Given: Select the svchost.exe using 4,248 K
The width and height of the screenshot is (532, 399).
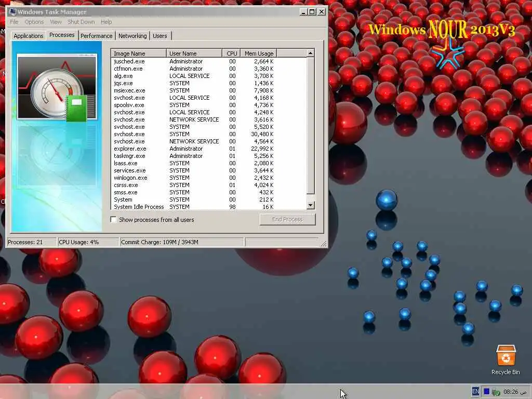Looking at the screenshot, I should (209, 112).
